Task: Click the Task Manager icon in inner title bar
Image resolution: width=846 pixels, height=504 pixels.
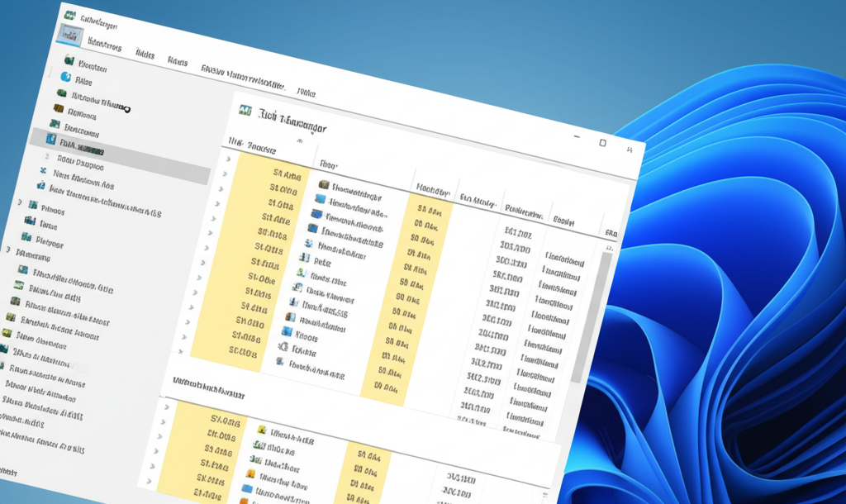Action: [x=245, y=112]
